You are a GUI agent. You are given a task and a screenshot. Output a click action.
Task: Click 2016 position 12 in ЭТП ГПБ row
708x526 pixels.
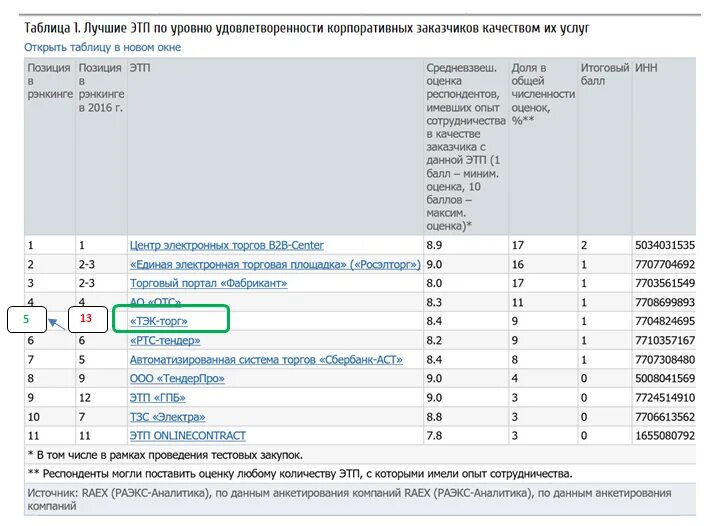pyautogui.click(x=85, y=397)
